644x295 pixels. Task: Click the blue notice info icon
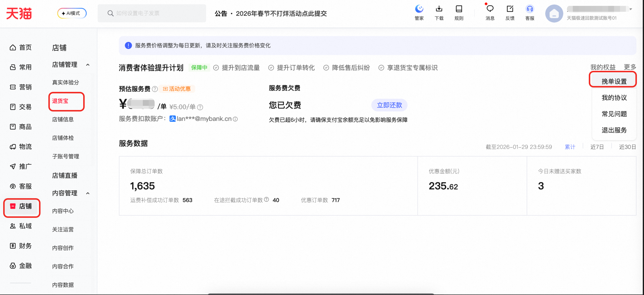(x=128, y=45)
